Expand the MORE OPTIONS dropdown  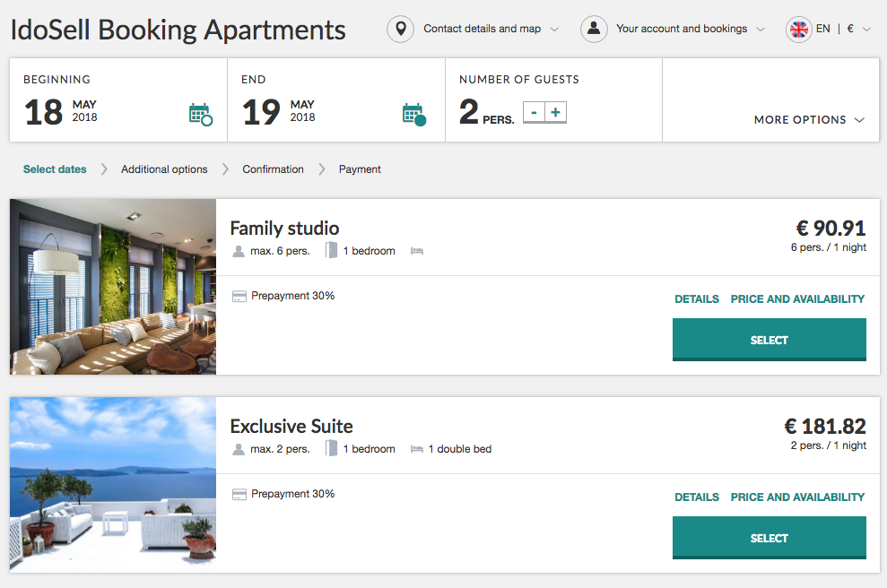(809, 120)
